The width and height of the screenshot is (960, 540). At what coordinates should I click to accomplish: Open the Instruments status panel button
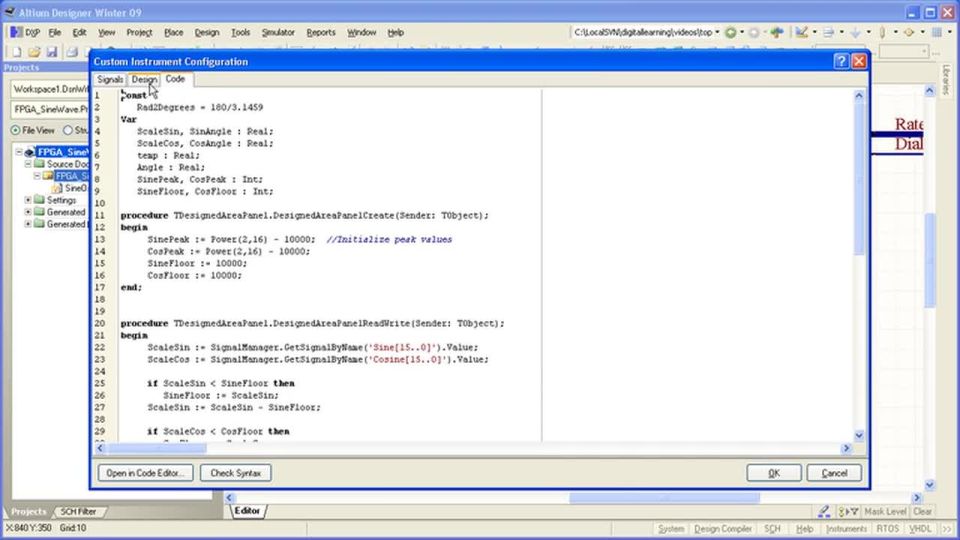pyautogui.click(x=846, y=528)
